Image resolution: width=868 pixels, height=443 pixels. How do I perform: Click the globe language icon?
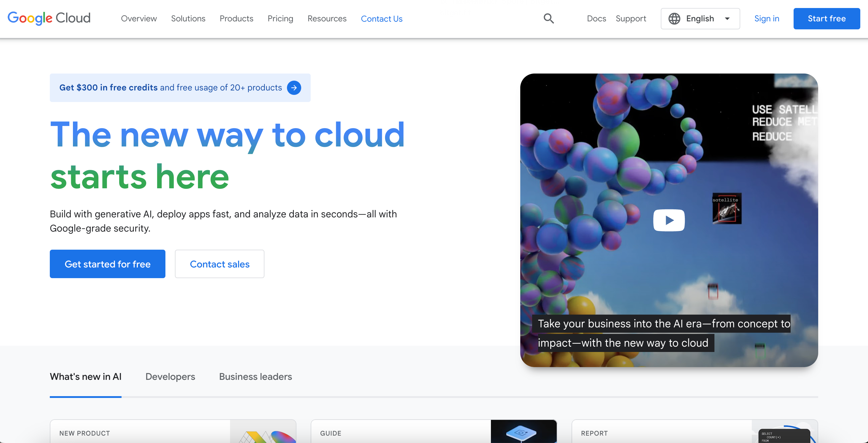pos(674,19)
